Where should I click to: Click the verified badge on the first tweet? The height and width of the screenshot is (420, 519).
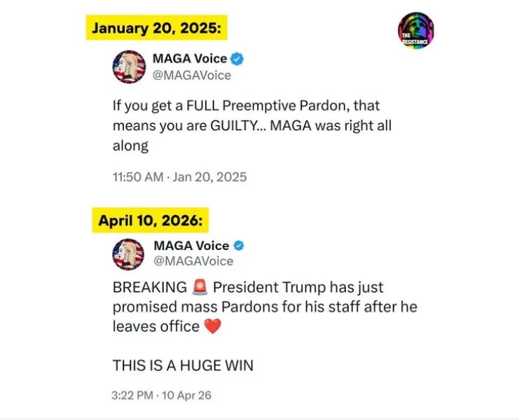[237, 59]
